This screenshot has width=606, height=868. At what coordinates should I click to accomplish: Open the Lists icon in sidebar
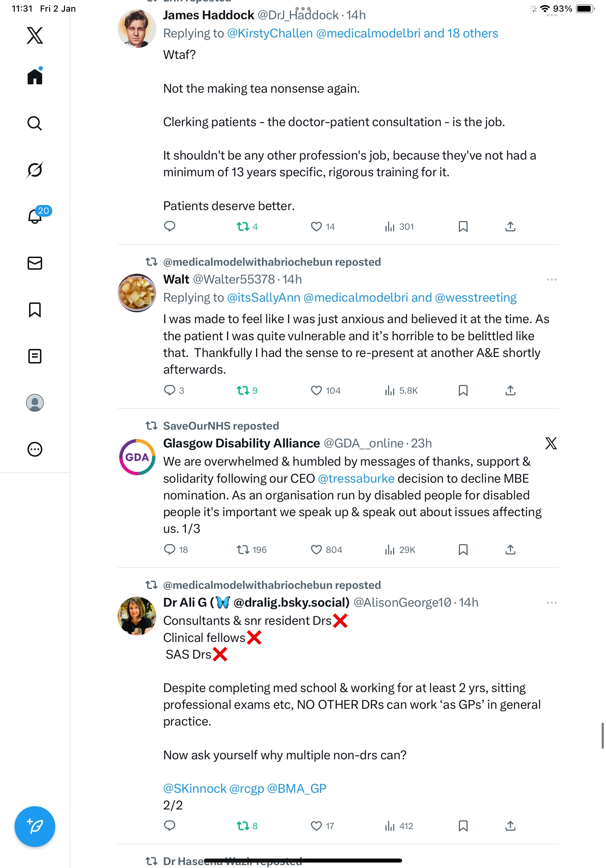click(35, 356)
